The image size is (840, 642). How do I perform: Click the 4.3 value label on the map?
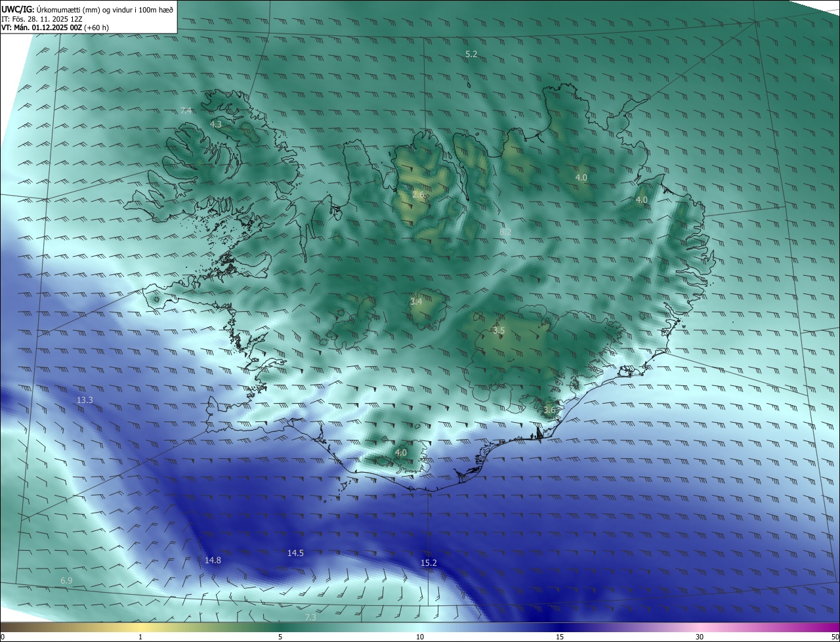pos(216,124)
